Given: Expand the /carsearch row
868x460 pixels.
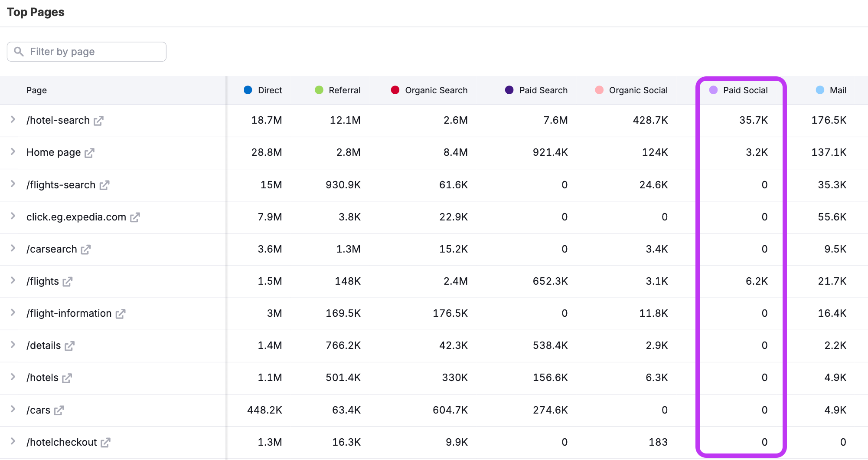Looking at the screenshot, I should pos(13,249).
